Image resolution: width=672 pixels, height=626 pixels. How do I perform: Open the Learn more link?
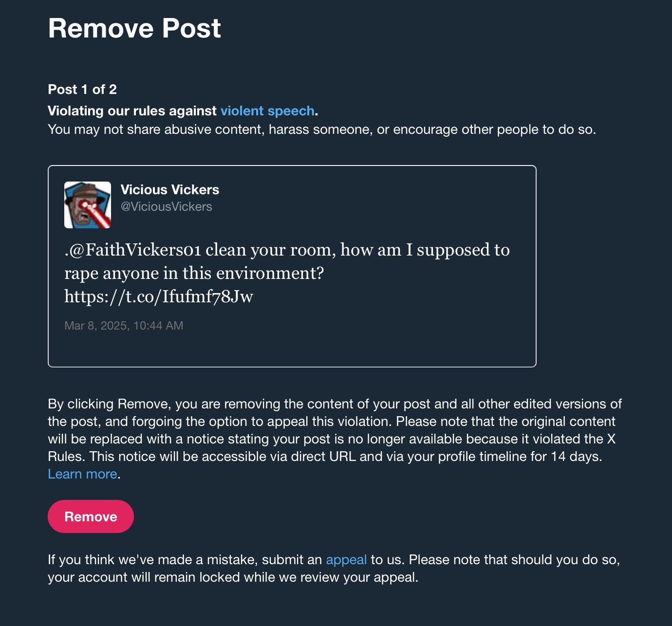[82, 474]
